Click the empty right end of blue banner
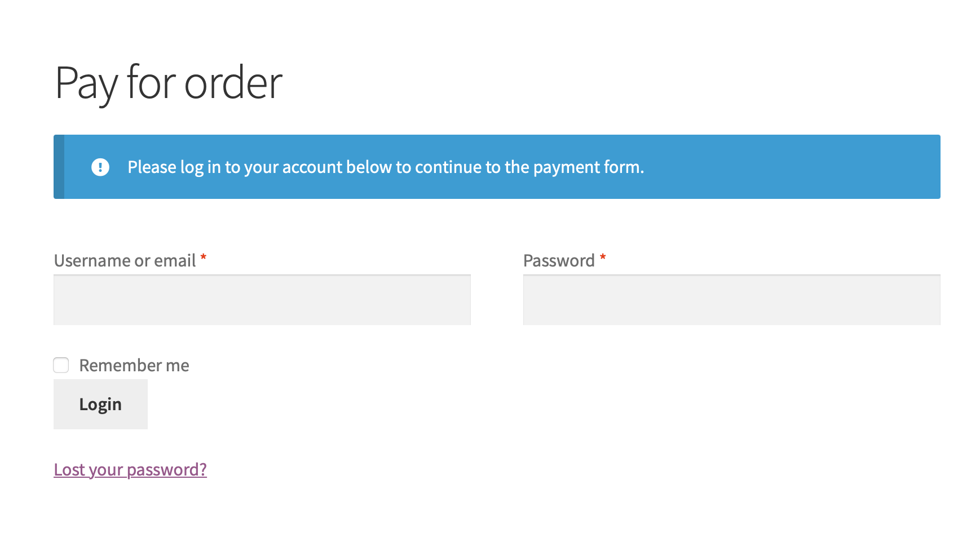 pos(846,167)
